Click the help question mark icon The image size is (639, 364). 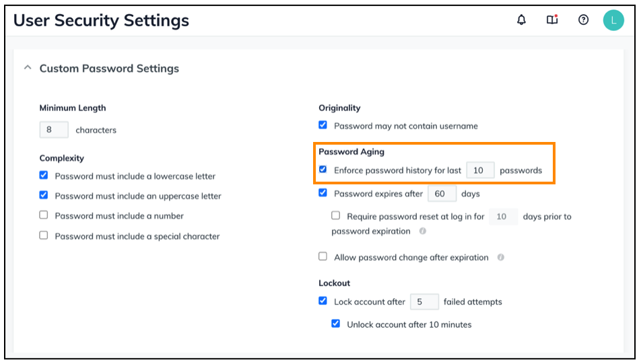click(x=584, y=20)
